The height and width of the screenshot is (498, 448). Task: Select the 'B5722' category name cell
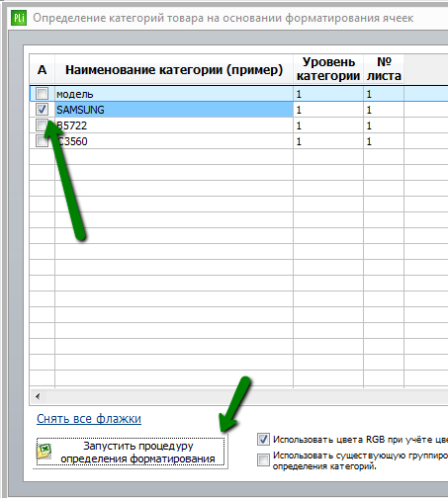pos(174,125)
